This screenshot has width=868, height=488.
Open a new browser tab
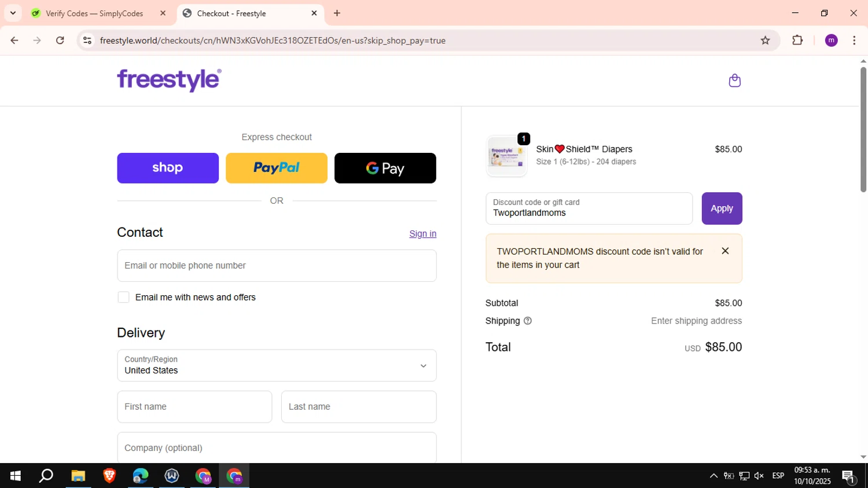click(x=337, y=13)
